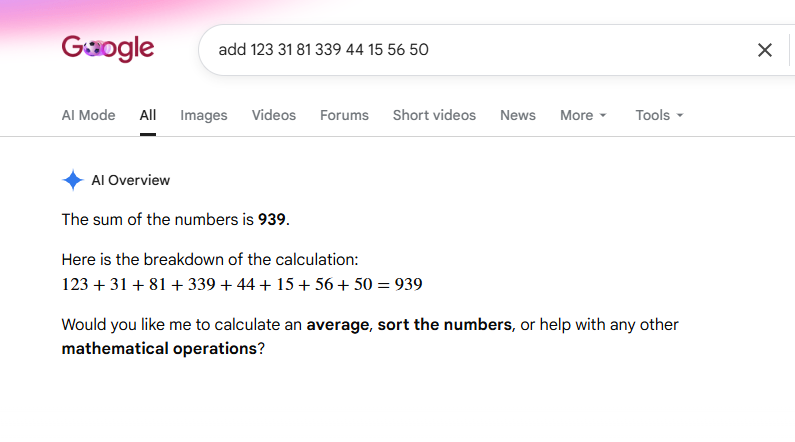Click the bold "average" suggestion text
Screen dimensions: 795x442
click(338, 325)
